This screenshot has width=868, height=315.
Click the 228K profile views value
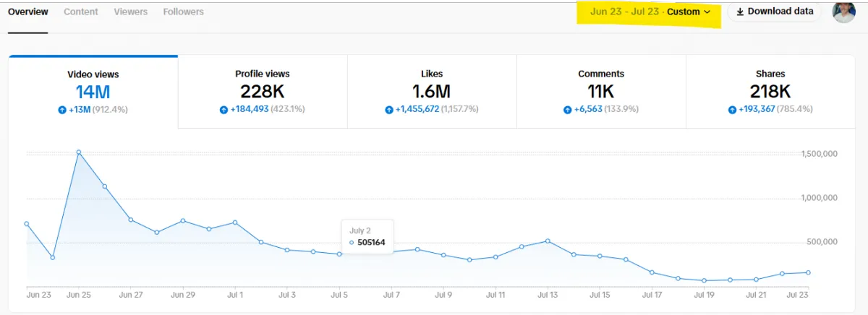click(x=263, y=92)
